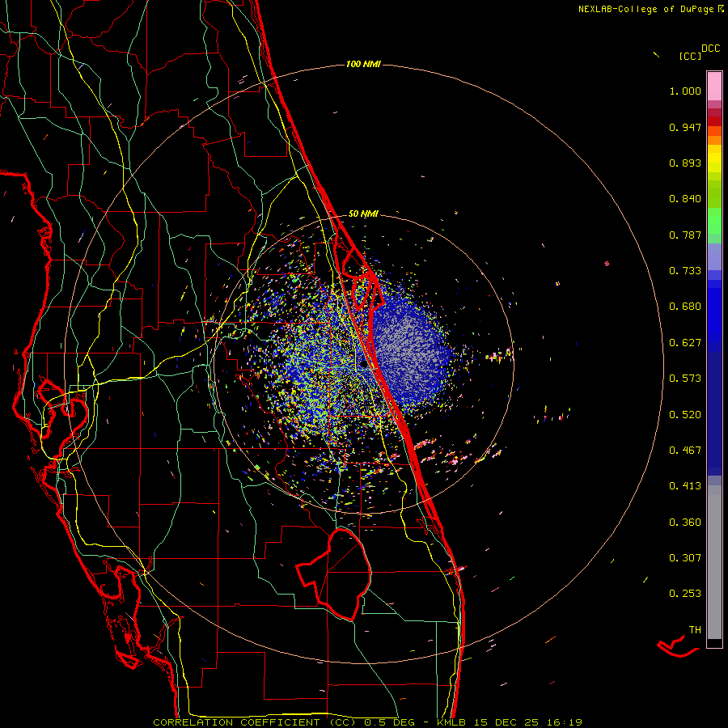Click the 0.413 legend value
The height and width of the screenshot is (728, 728).
click(685, 486)
